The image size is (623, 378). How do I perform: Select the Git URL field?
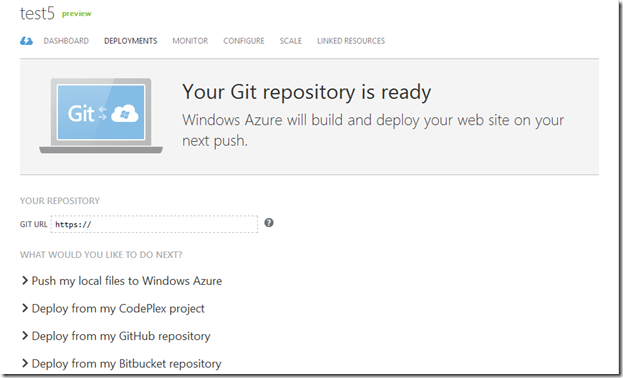(x=154, y=224)
